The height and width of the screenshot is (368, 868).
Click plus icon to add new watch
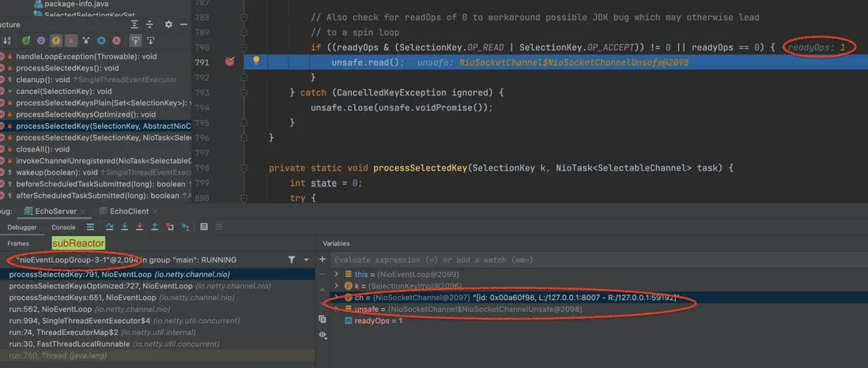(x=323, y=259)
